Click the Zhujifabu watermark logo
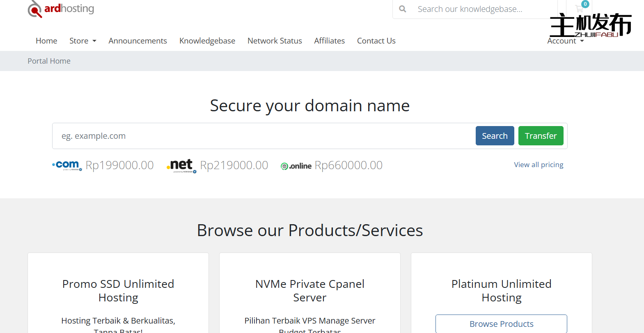 pos(590,25)
